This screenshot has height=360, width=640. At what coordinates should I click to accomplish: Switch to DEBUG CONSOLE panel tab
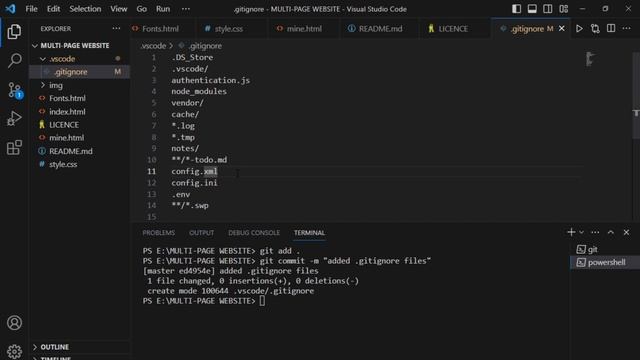(x=254, y=233)
